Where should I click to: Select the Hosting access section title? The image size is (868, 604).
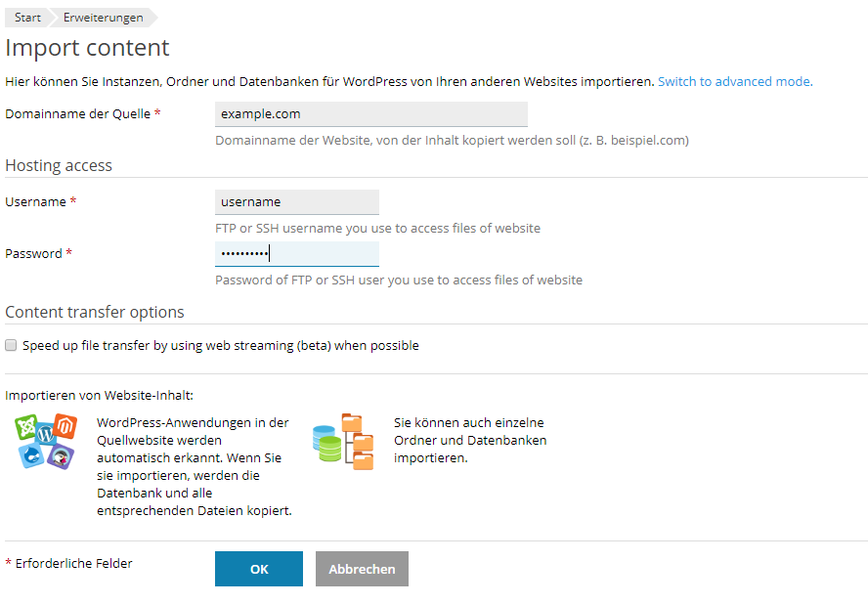[59, 165]
